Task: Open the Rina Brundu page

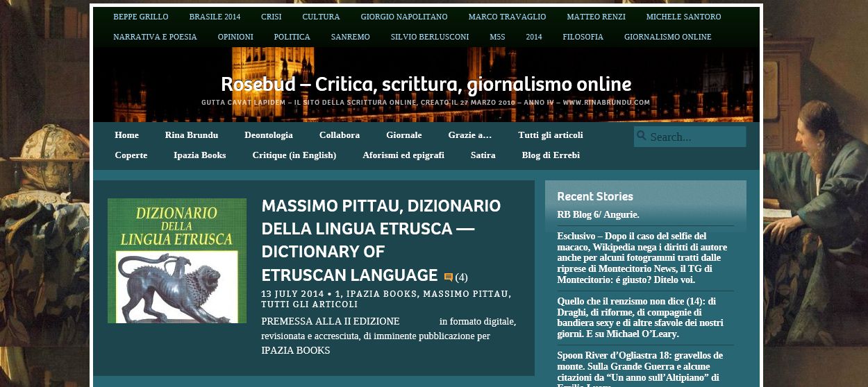Action: pos(192,135)
